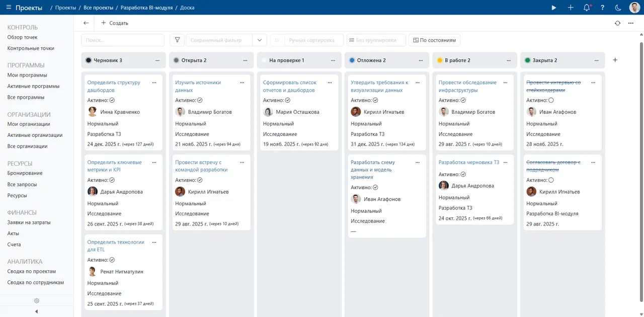Click the 'Создать' button
Viewport: 644px width, 317px height.
tap(115, 23)
